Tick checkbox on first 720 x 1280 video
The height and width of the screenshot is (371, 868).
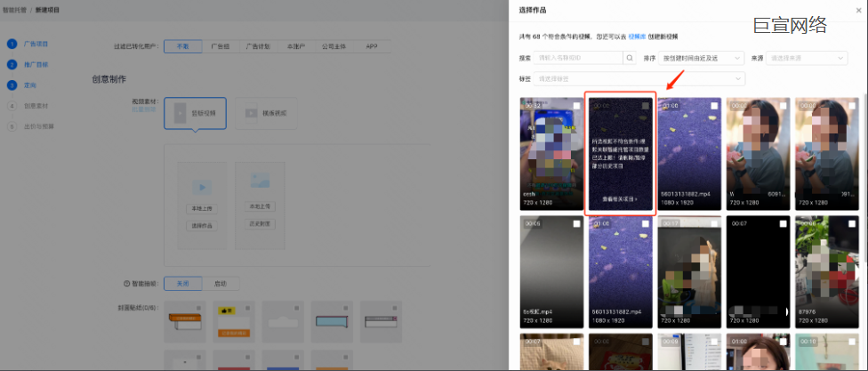click(x=577, y=106)
